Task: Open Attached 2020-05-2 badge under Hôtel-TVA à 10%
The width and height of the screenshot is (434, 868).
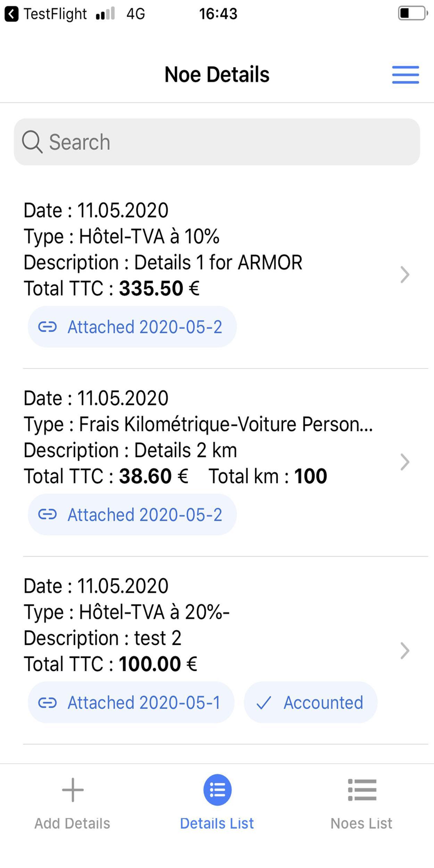Action: point(132,327)
